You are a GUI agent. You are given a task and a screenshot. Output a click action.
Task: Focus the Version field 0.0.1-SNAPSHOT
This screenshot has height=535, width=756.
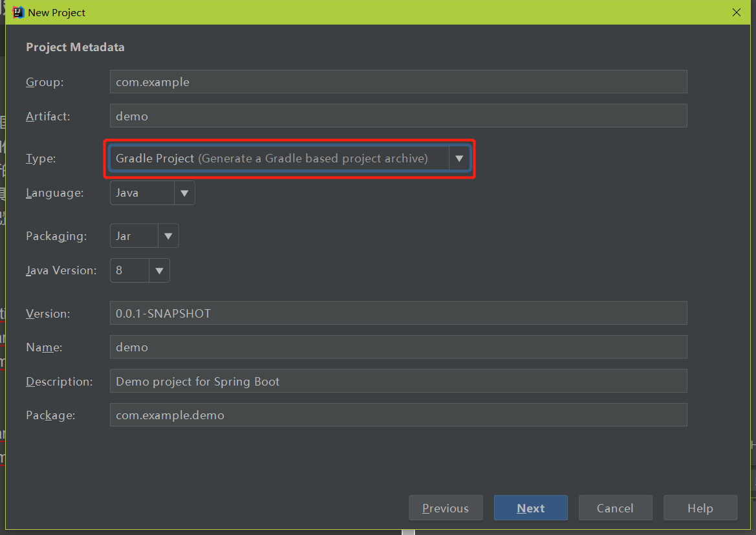coord(398,313)
